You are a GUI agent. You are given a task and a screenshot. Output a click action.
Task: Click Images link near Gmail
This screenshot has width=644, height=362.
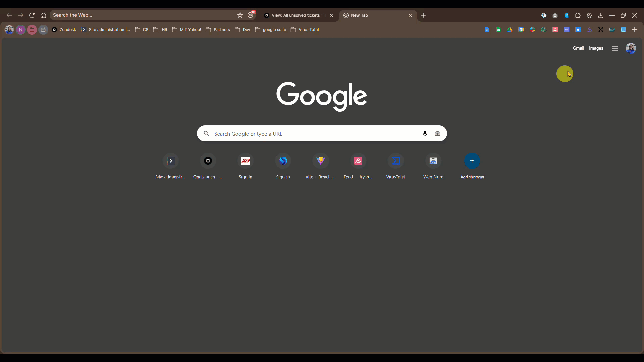[x=596, y=48]
